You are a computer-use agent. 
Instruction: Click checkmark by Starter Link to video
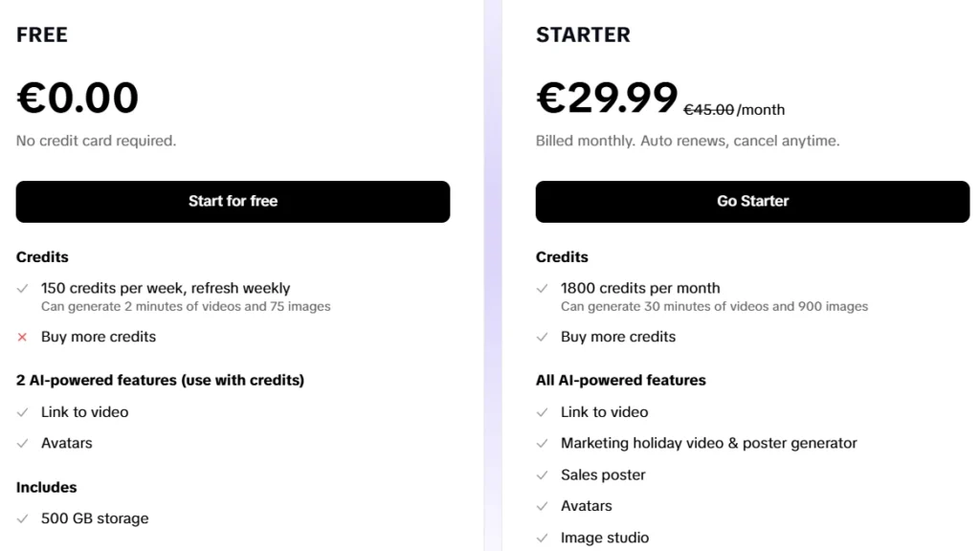tap(543, 412)
